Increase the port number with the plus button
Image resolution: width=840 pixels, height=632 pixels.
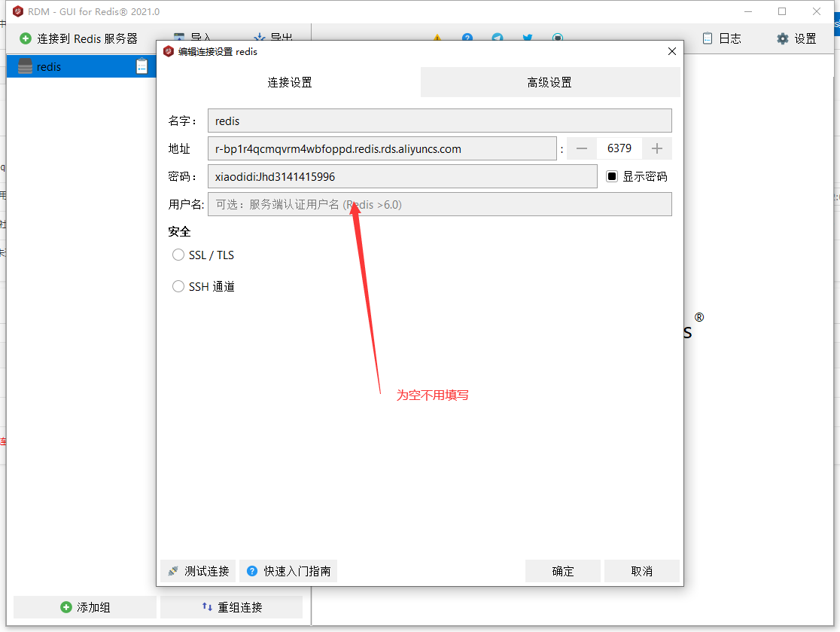pyautogui.click(x=657, y=148)
